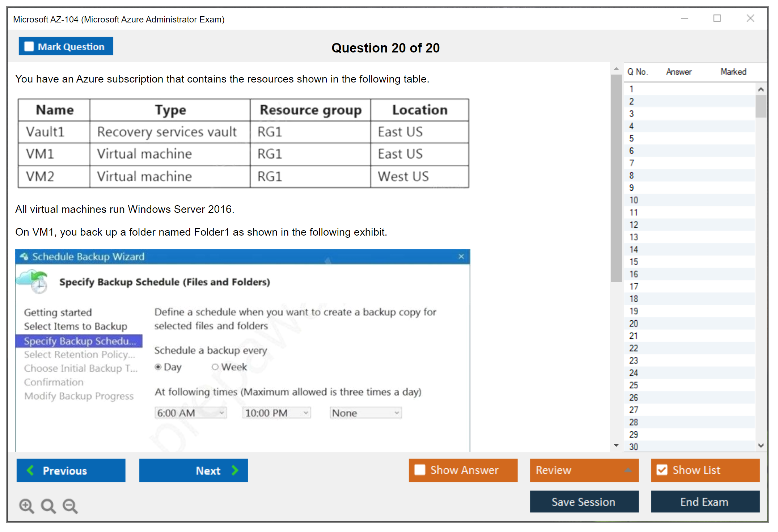The image size is (778, 532).
Task: Click the zoom out magnifier icon
Action: (x=70, y=506)
